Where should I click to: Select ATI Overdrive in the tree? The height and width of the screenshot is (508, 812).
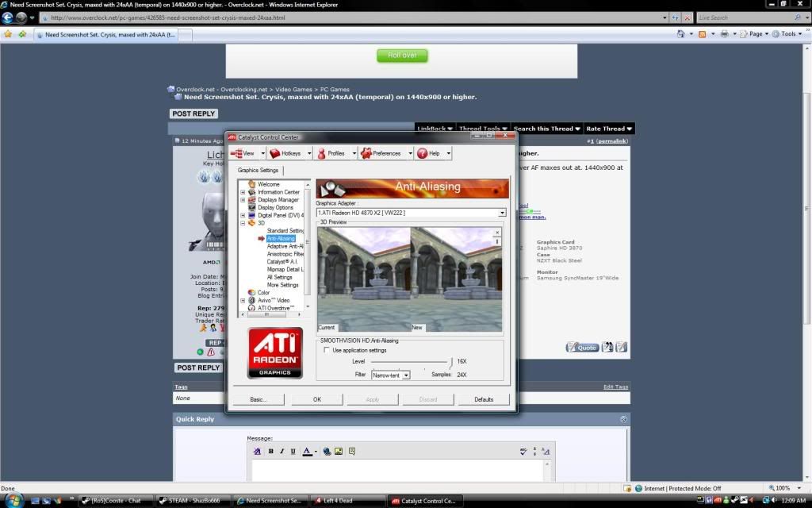click(276, 308)
